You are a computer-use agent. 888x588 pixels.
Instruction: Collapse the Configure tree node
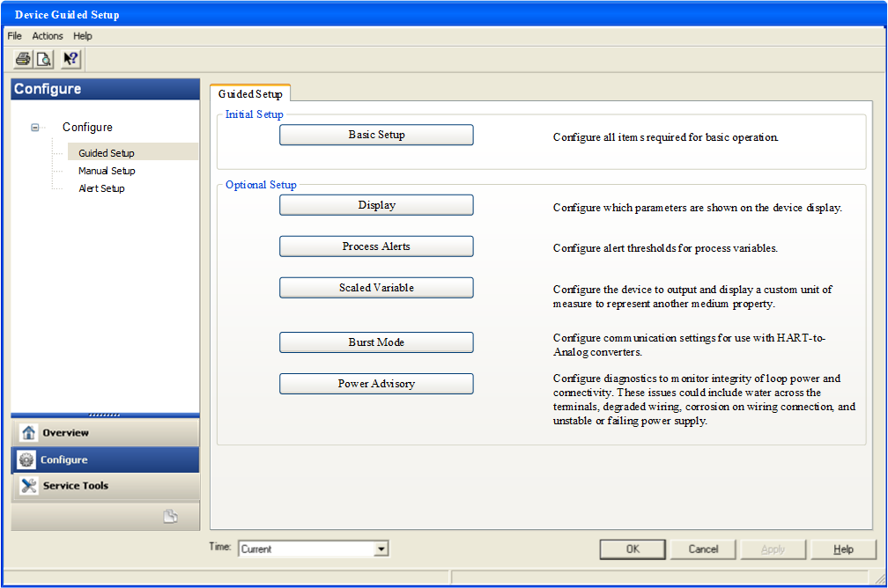pos(35,128)
